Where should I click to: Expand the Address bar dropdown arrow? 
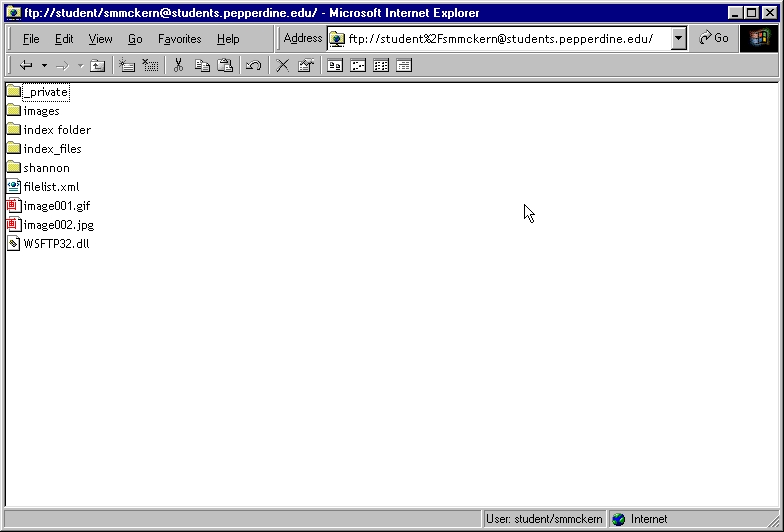click(678, 38)
